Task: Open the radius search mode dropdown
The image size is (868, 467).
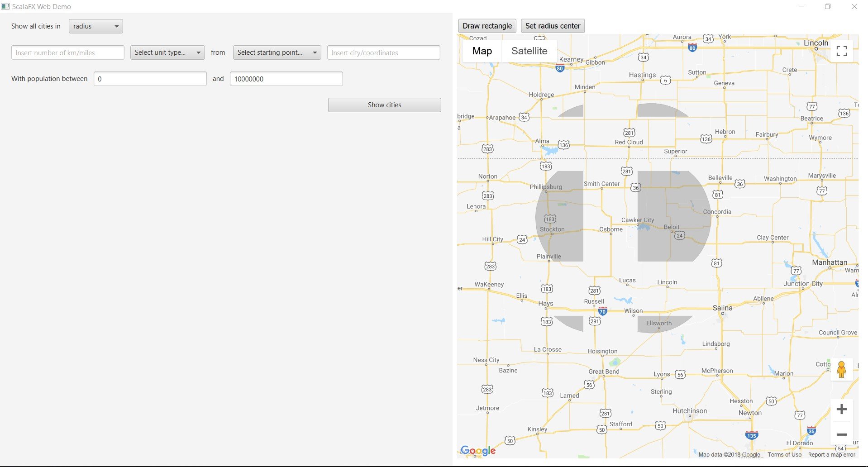Action: point(95,26)
